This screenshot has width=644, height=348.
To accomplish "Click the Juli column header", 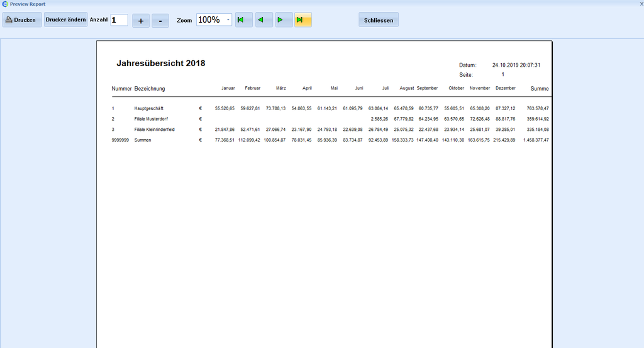I will coord(386,88).
